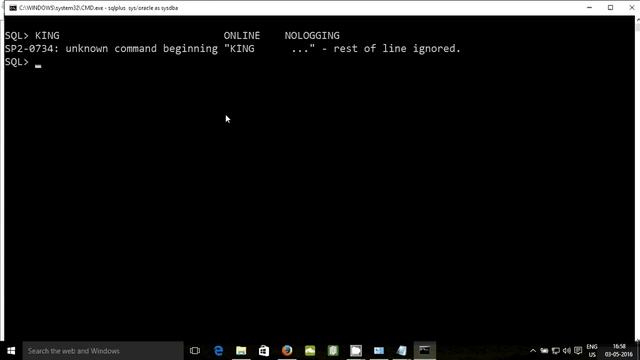Open Task View on the taskbar
Screen dimensions: 640x360
point(195,351)
